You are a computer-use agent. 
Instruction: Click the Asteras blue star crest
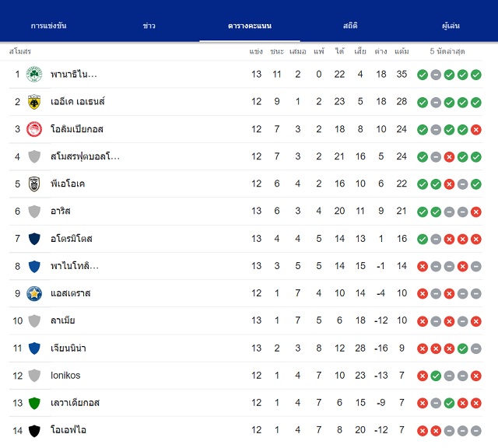34,293
